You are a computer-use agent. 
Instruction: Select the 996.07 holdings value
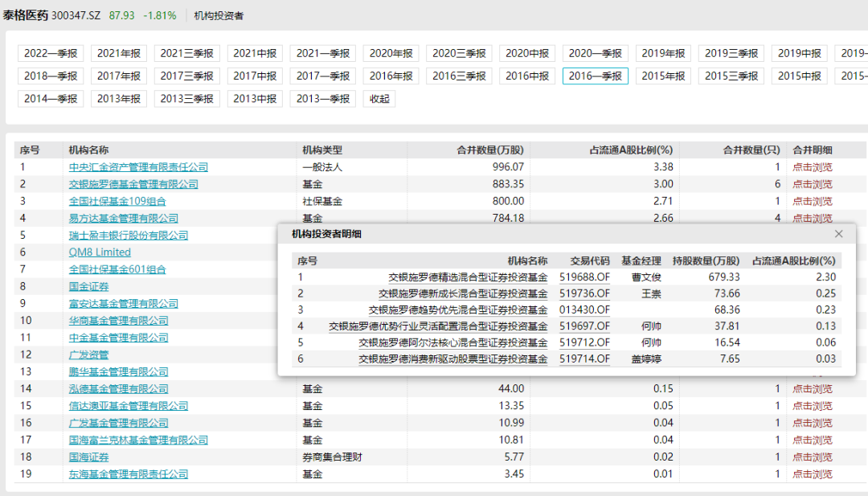coord(508,166)
